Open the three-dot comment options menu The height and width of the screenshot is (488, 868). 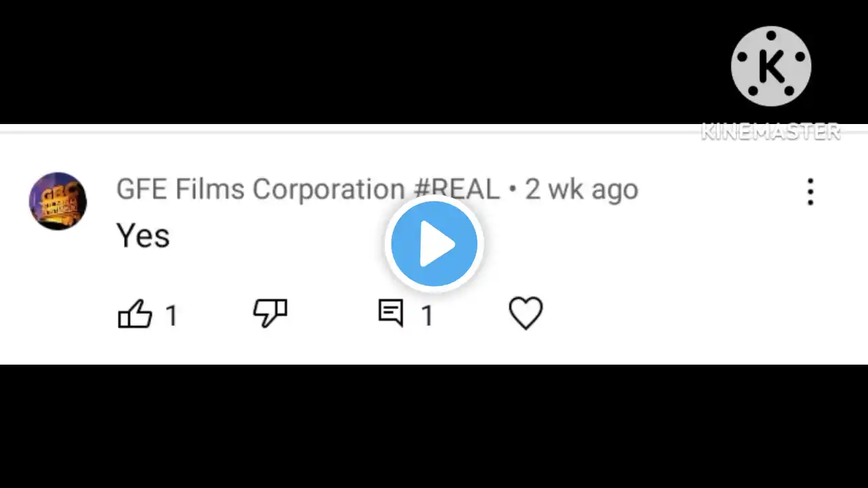[x=810, y=192]
